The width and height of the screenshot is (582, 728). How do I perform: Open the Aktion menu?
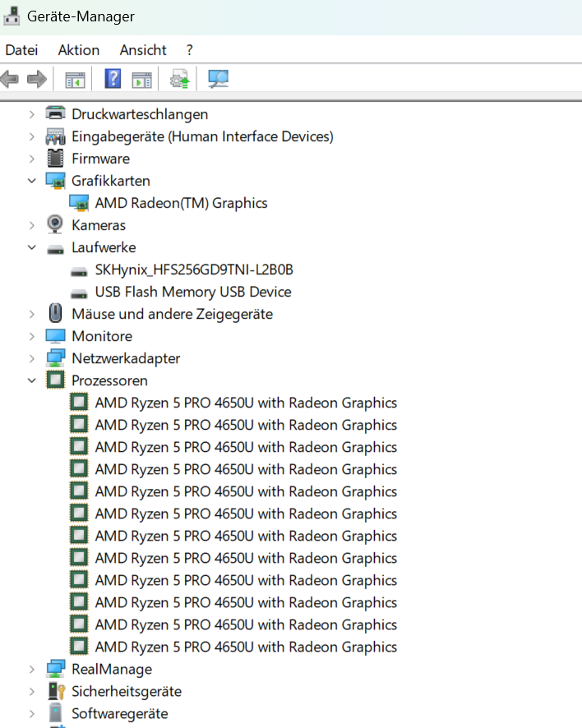tap(78, 49)
